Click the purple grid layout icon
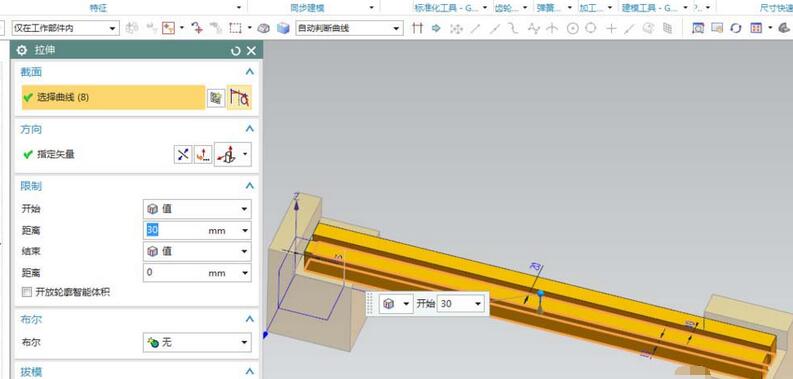Screen dimensions: 793x379 (756, 28)
